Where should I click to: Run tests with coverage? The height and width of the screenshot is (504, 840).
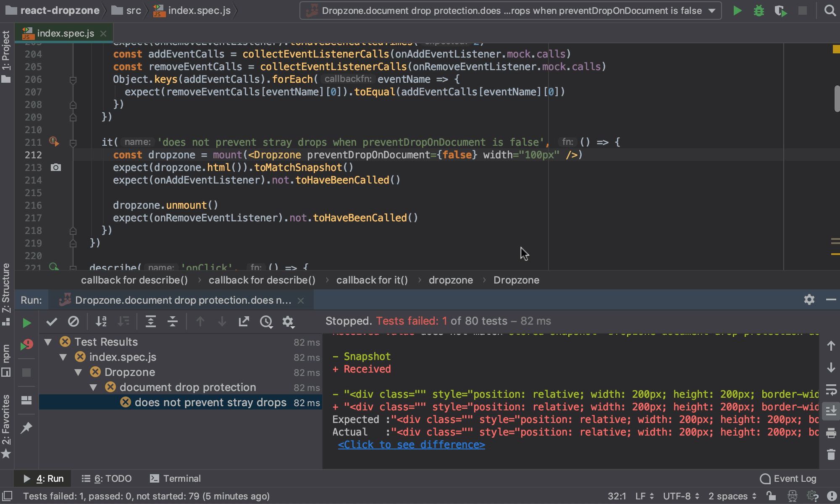tap(780, 10)
